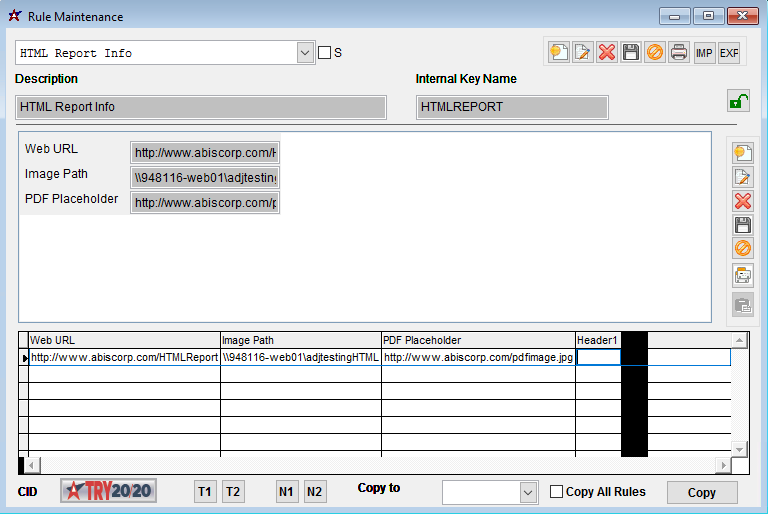Click the red X delete icon in top toolbar
768x514 pixels.
[607, 52]
